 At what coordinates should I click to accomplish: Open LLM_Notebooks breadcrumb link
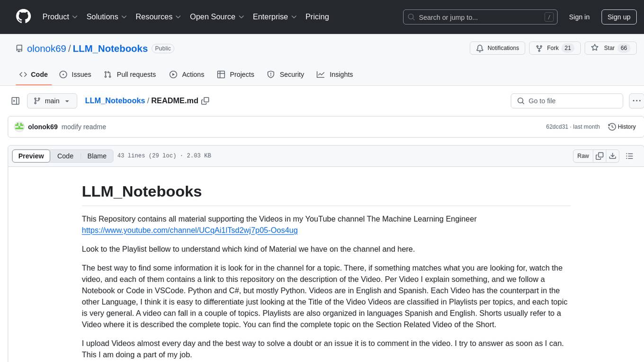(115, 101)
